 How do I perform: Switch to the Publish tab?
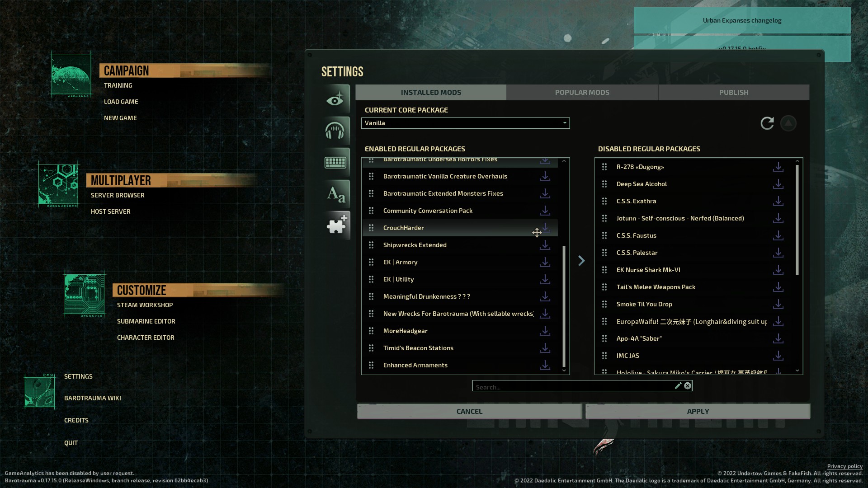coord(733,92)
